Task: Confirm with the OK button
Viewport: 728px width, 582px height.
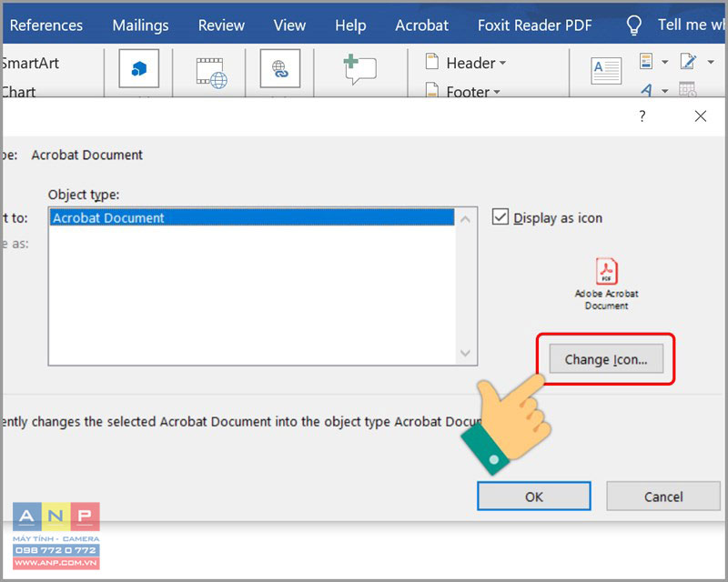Action: pos(534,497)
